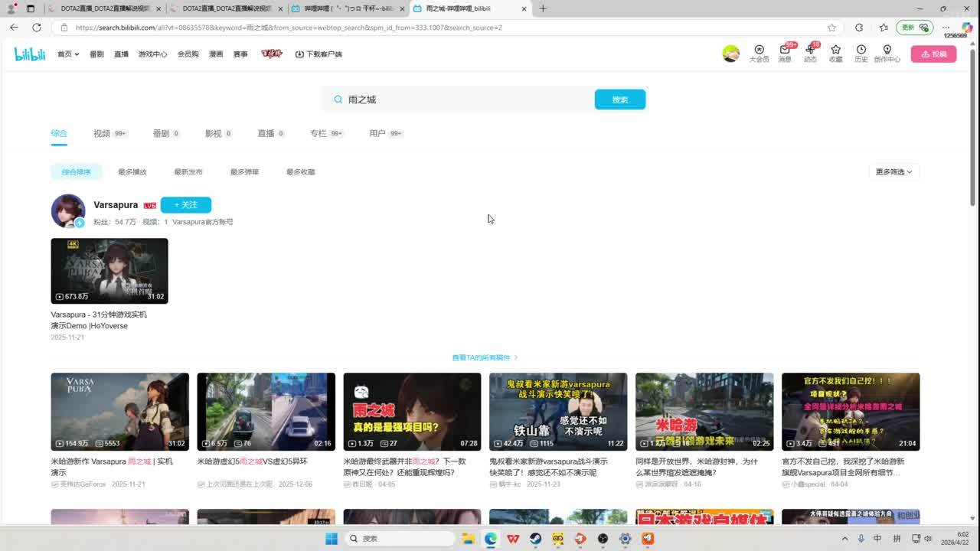Open the Varsapura 31-minute demo thumbnail
Viewport: 980px width, 551px height.
tap(109, 271)
